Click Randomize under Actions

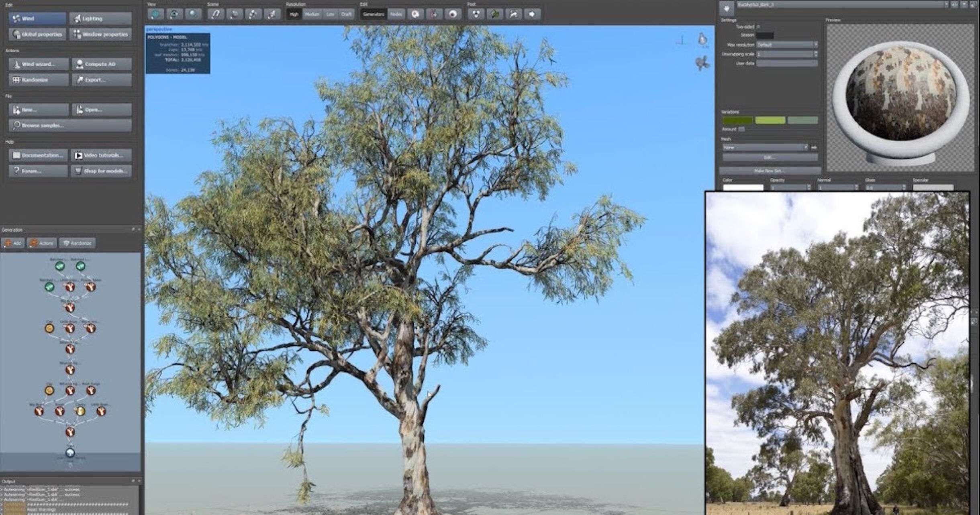pos(39,79)
